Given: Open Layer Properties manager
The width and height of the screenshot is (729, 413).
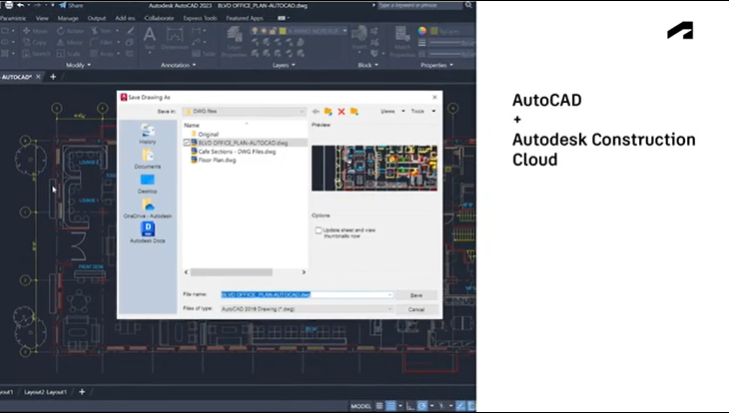Looking at the screenshot, I should [x=234, y=42].
